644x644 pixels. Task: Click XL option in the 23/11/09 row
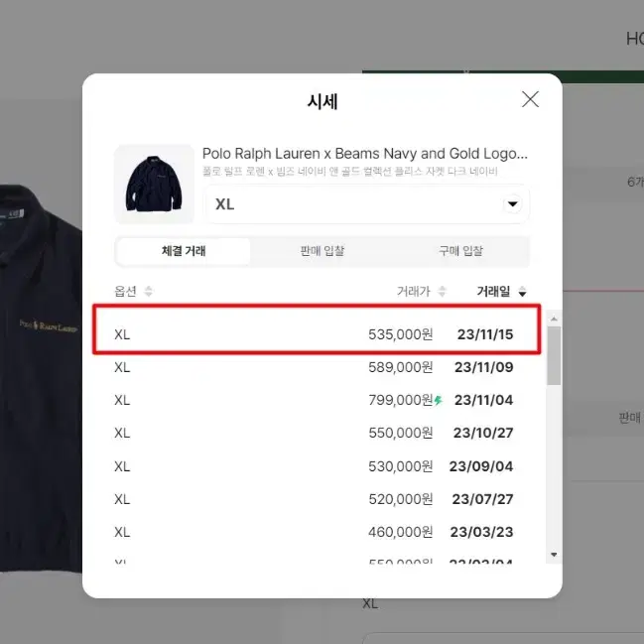[x=122, y=367]
